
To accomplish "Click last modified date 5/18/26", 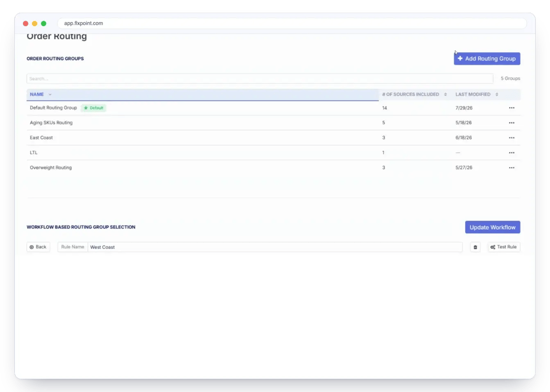I will [x=463, y=123].
